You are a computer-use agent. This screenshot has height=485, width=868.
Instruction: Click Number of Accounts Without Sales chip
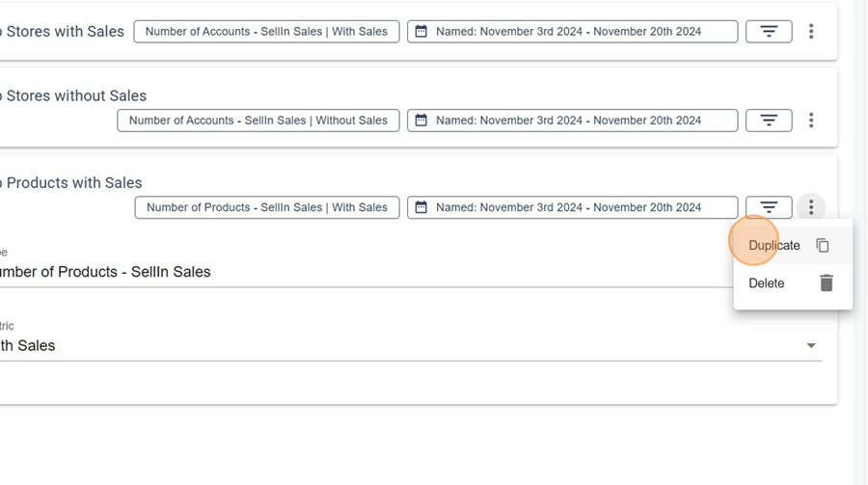click(258, 121)
